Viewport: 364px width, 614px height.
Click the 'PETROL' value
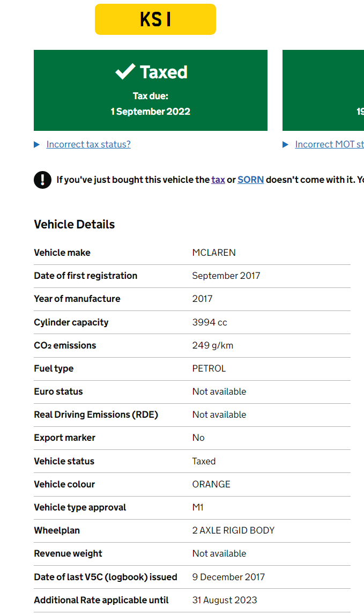pyautogui.click(x=209, y=368)
